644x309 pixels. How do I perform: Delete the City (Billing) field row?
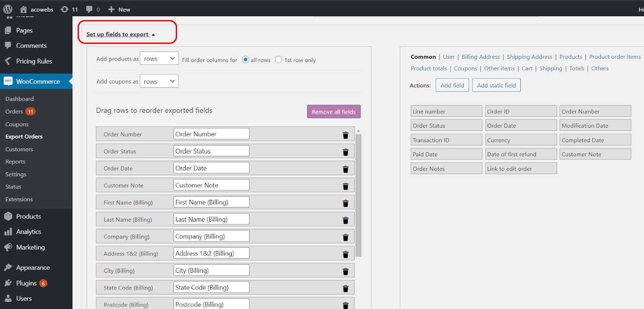point(345,271)
